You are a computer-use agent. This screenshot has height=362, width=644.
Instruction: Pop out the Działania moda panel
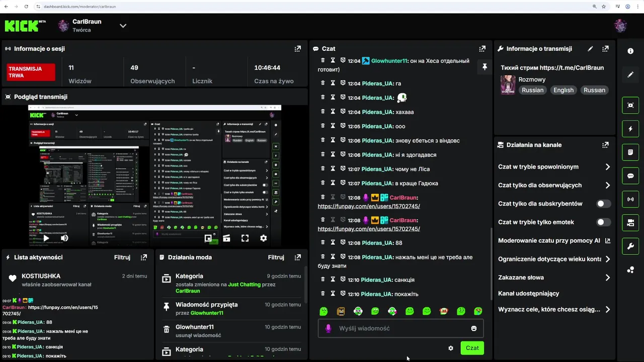click(298, 257)
